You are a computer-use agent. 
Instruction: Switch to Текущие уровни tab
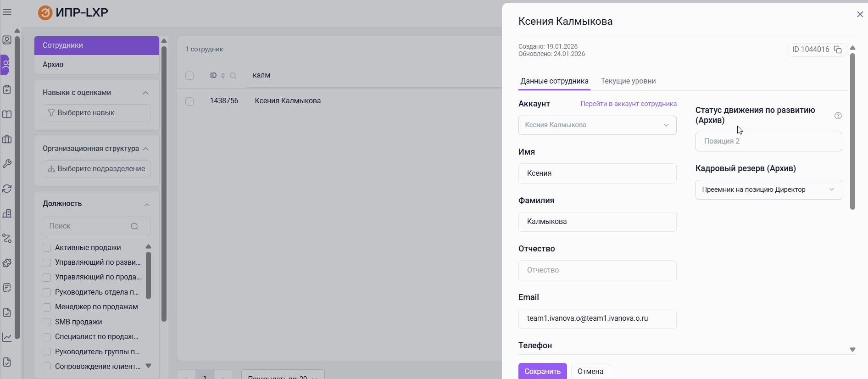628,81
